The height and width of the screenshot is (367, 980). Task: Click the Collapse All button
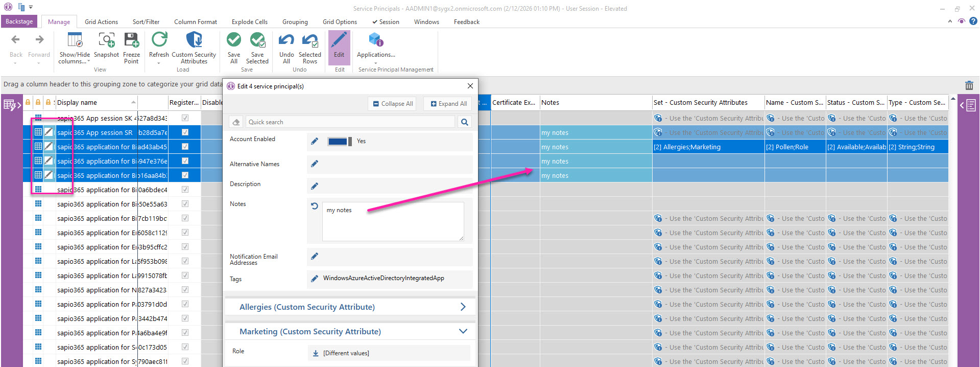[x=392, y=104]
